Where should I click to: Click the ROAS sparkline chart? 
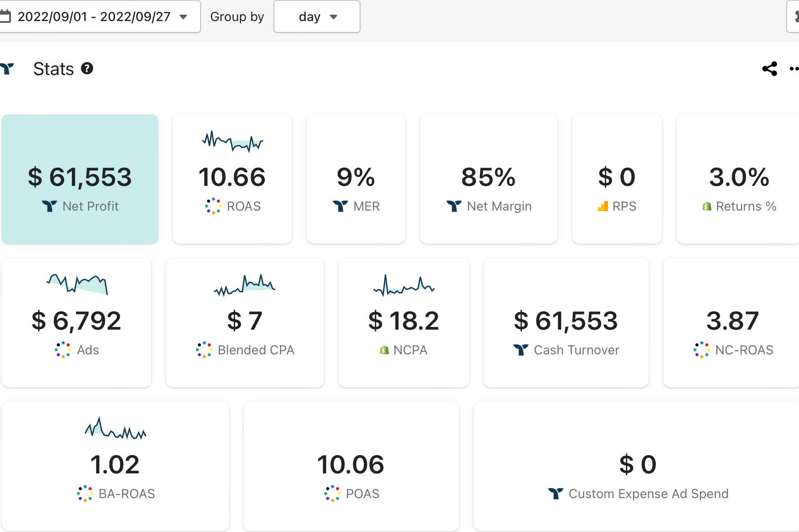click(232, 141)
